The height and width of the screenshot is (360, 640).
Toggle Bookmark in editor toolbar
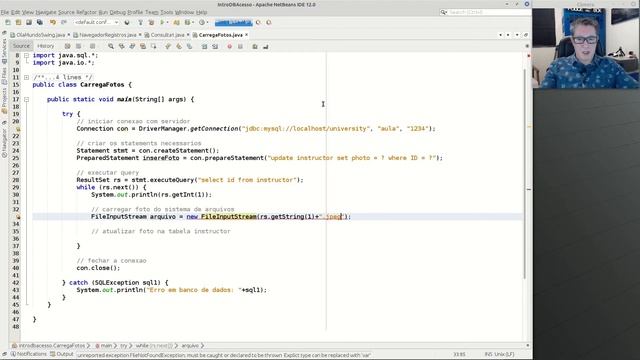189,47
